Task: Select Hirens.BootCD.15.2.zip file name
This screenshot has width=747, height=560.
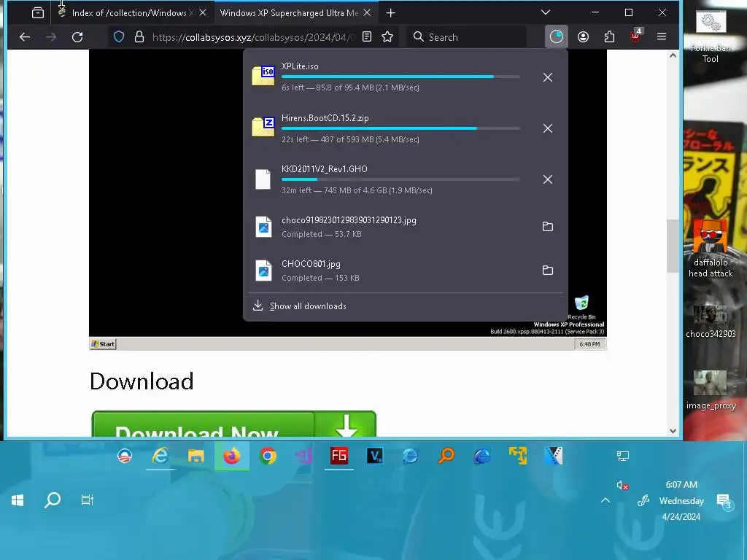Action: pos(325,118)
